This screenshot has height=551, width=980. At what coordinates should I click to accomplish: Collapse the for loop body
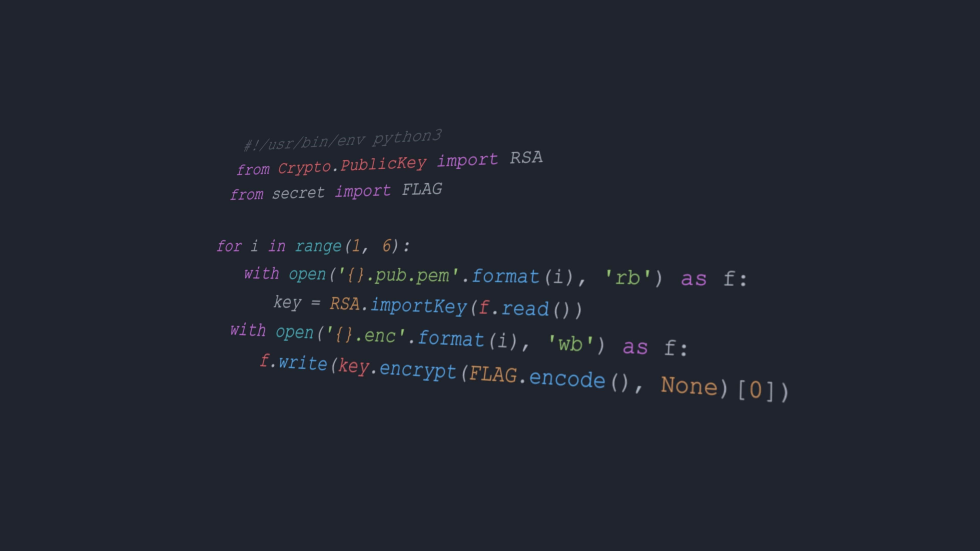pos(205,246)
